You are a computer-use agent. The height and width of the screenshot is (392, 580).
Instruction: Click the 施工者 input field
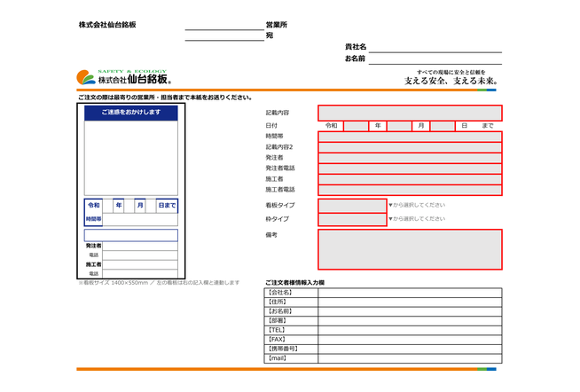click(410, 180)
